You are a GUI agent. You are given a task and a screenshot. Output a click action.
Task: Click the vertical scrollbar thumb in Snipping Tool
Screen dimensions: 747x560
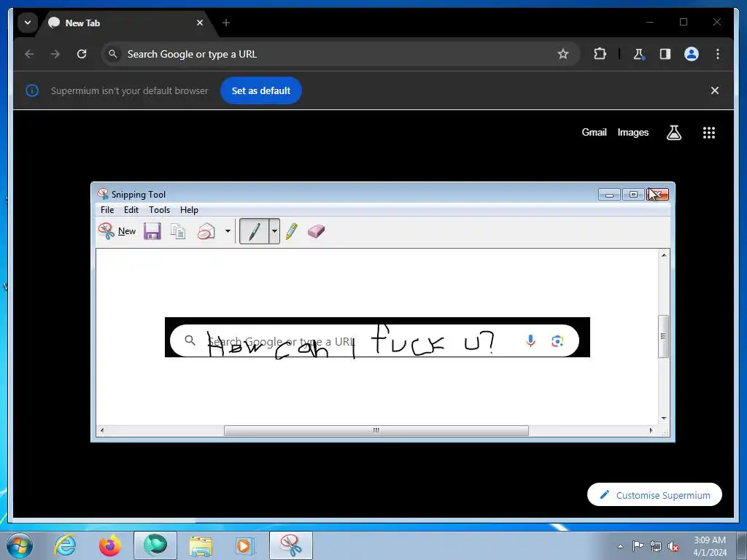click(663, 336)
